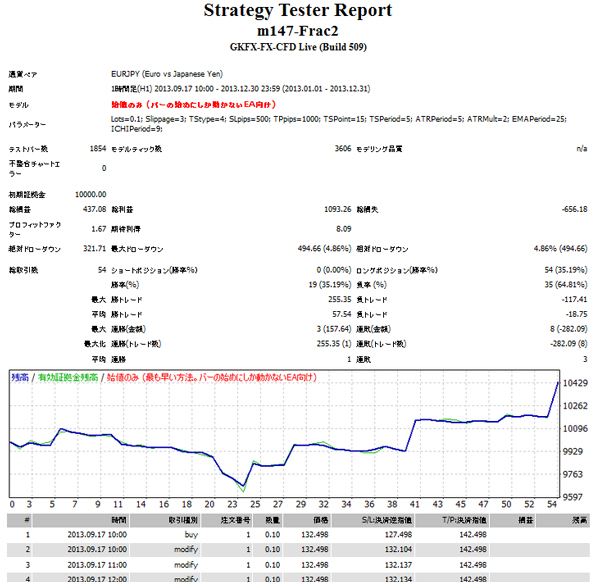Click the red model description text
Image resolution: width=600 pixels, height=582 pixels.
194,104
